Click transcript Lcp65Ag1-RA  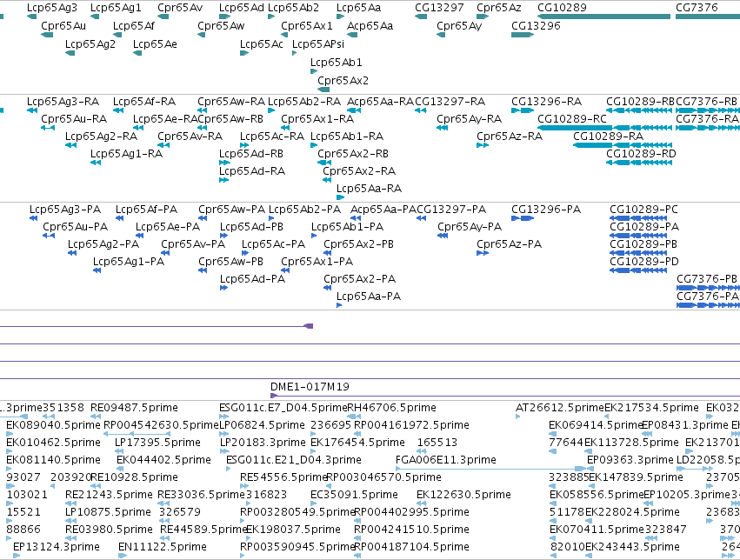click(x=126, y=154)
